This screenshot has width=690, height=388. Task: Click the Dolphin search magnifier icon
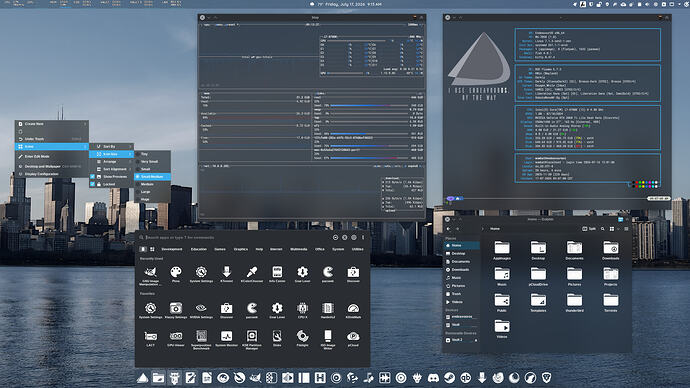tap(602, 229)
